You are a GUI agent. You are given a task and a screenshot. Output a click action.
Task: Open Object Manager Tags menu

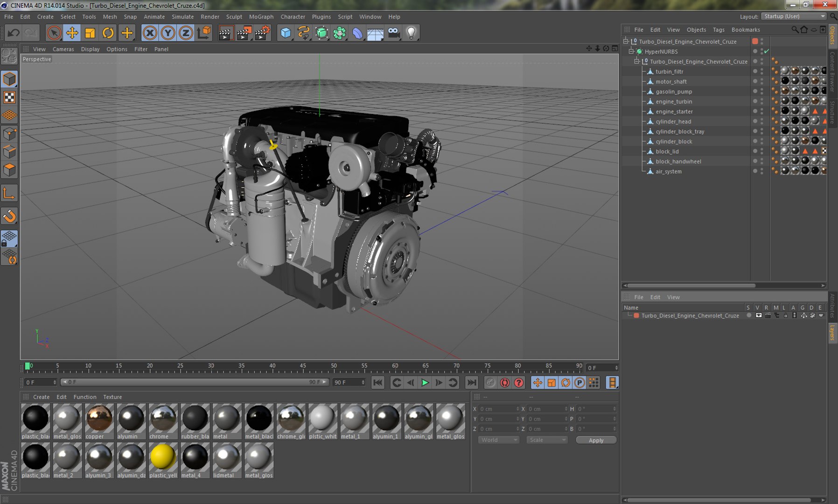[719, 29]
